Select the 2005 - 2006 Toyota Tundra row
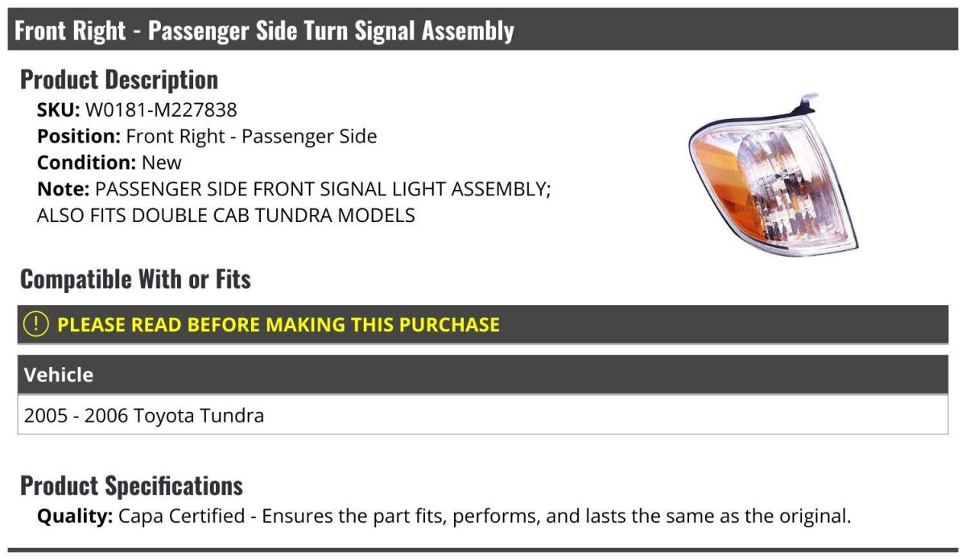966x560 pixels. click(144, 416)
